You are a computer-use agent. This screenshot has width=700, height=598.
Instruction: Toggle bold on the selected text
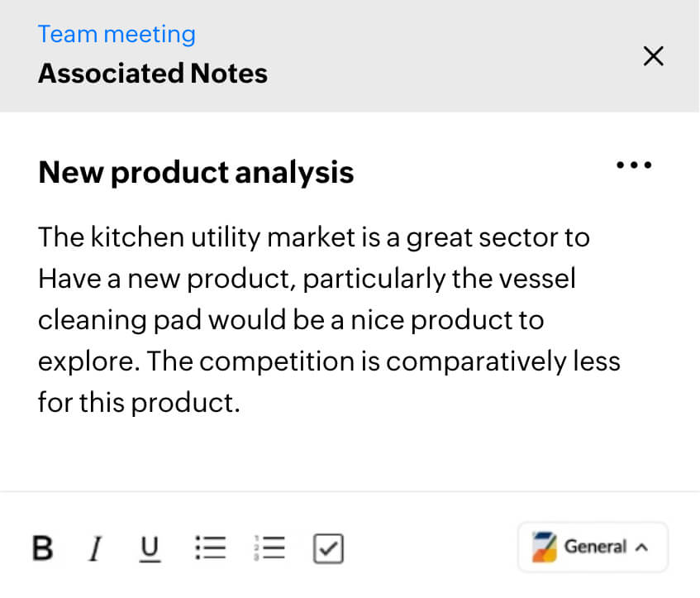(x=43, y=547)
